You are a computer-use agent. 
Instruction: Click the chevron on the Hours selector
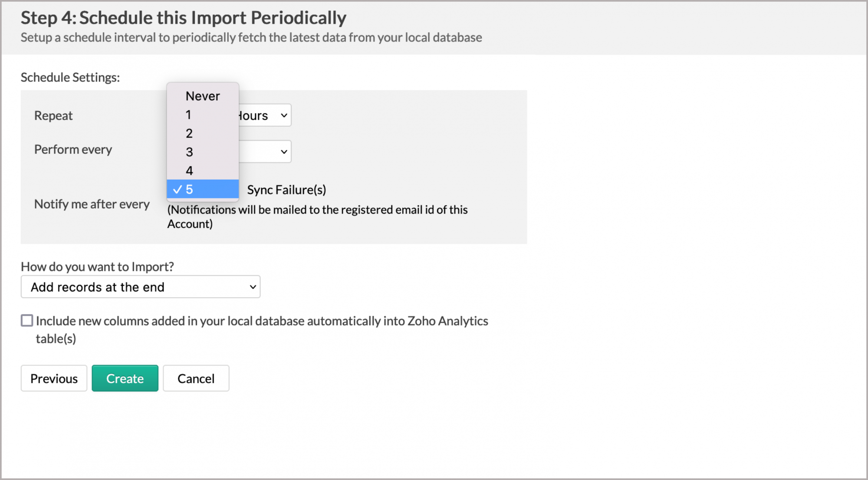point(284,115)
